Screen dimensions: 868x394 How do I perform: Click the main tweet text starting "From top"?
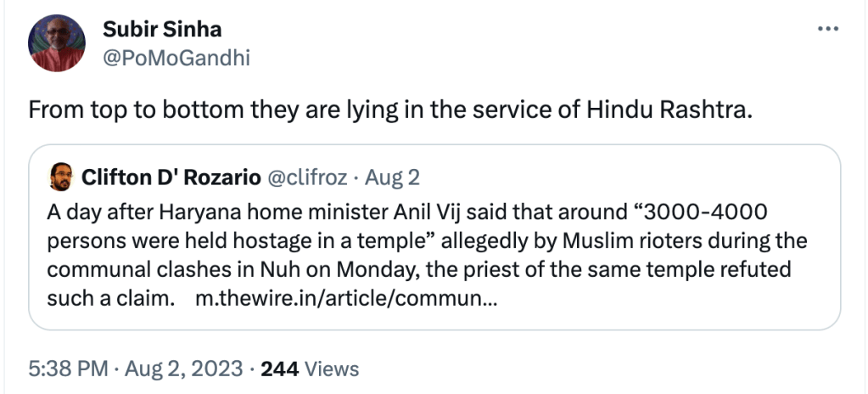click(x=390, y=111)
